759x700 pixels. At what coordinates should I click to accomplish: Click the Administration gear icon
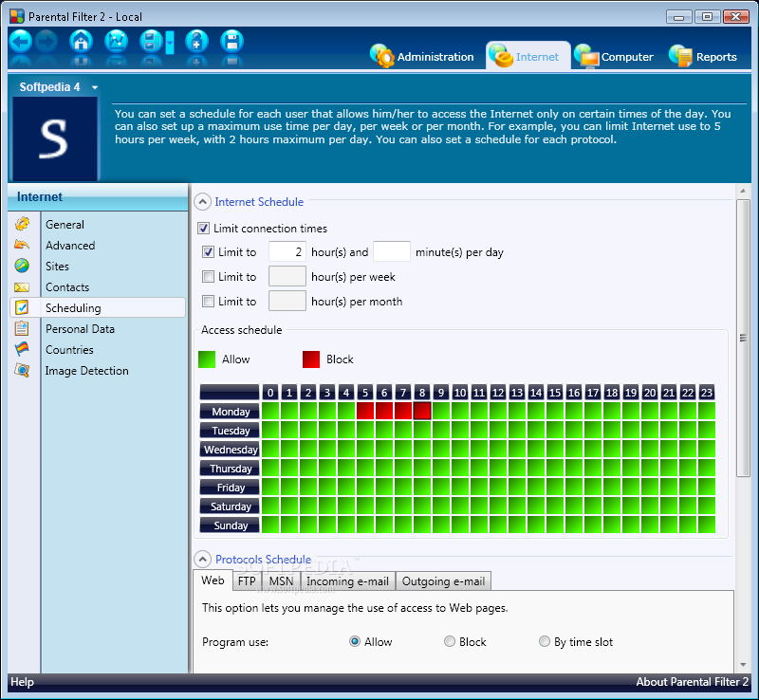382,56
